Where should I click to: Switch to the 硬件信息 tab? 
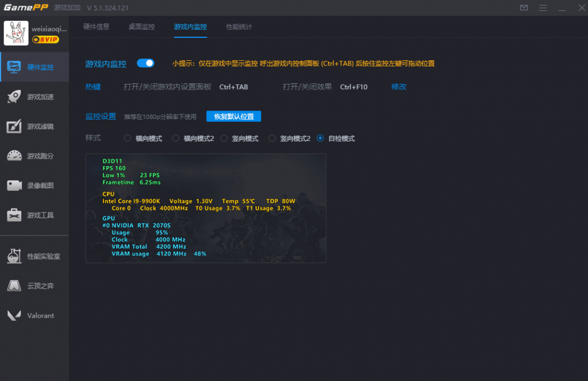click(x=96, y=26)
